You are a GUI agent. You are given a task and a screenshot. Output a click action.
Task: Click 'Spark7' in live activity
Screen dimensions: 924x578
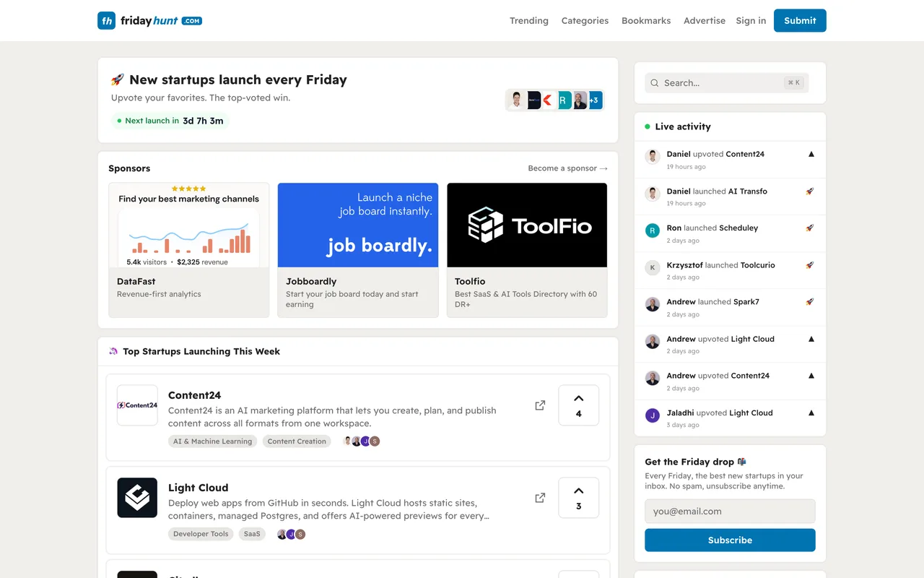click(746, 302)
